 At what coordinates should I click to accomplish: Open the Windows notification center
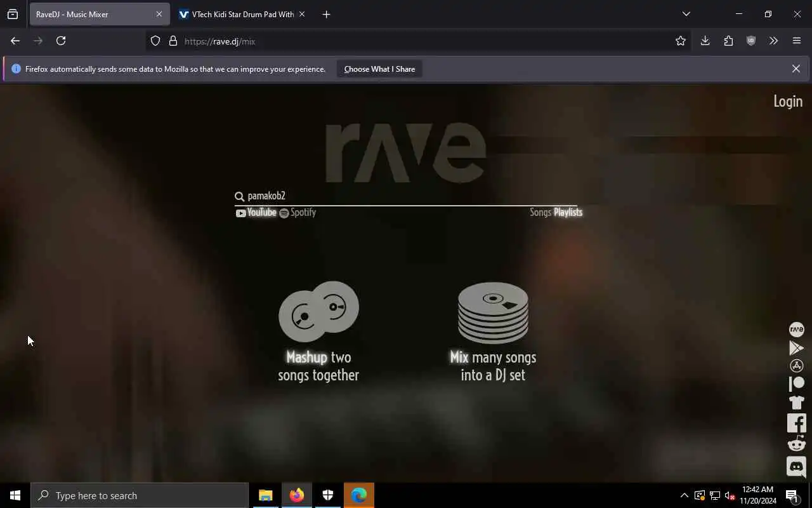coord(792,495)
